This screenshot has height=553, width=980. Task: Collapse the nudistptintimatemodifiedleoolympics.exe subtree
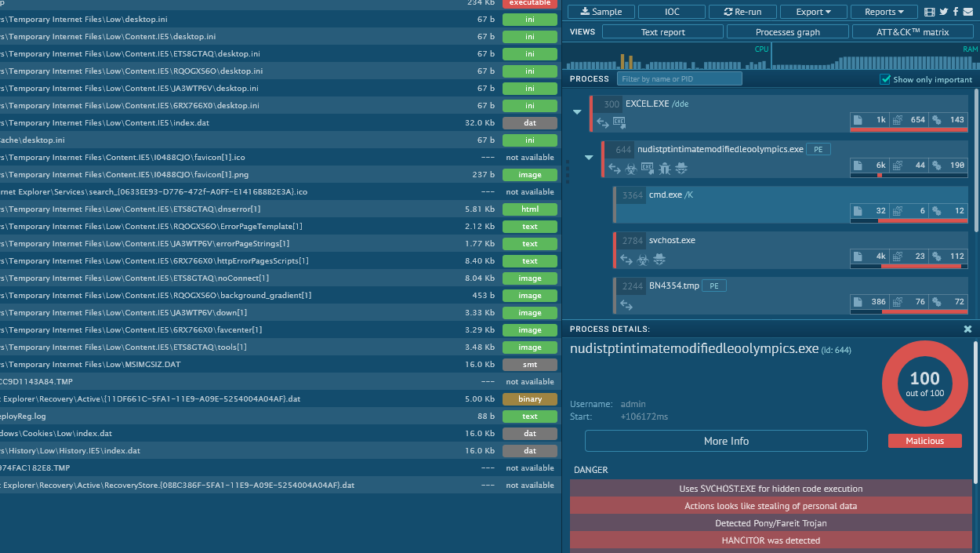pos(589,158)
